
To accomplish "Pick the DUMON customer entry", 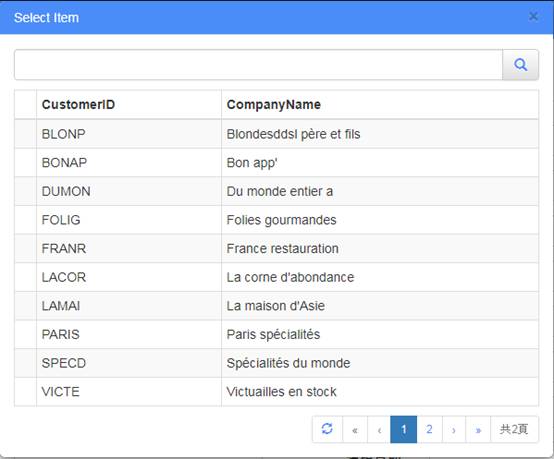I will (x=277, y=191).
